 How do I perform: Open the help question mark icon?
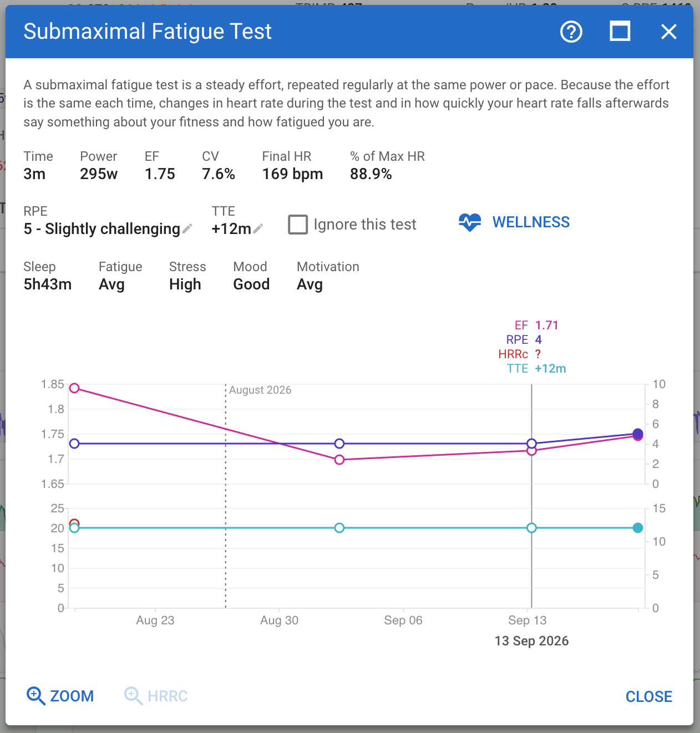click(571, 32)
